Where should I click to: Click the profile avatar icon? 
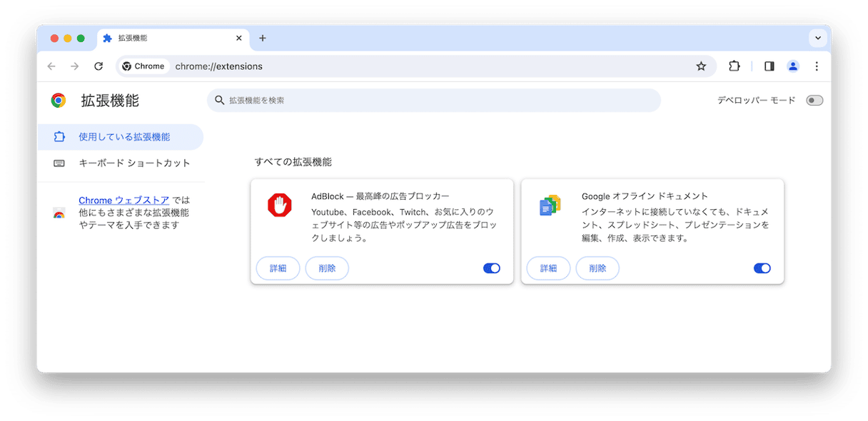[793, 66]
